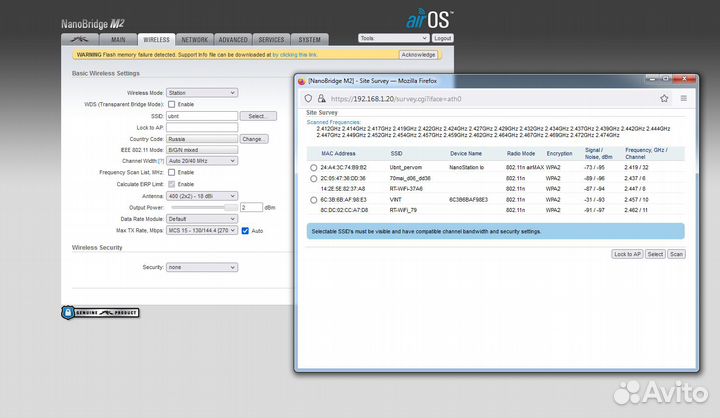This screenshot has height=418, width=720.
Task: Click the RT-WiFi_79 SSID cell
Action: (403, 210)
